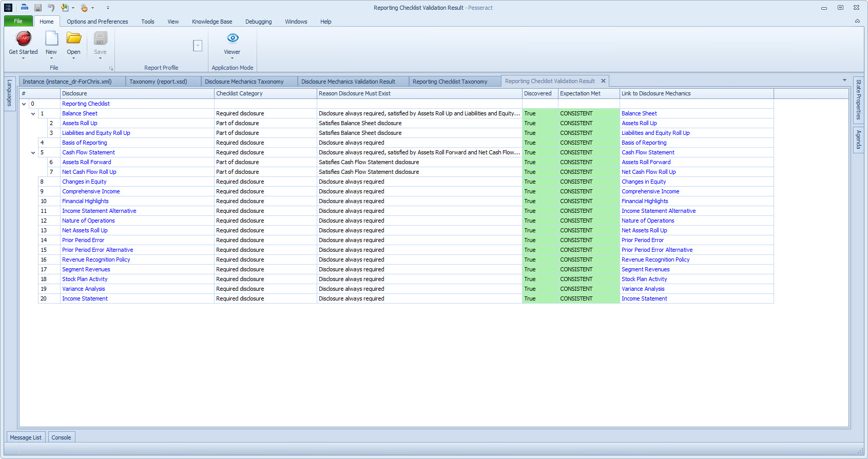Switch to the Debugging ribbon tab
The width and height of the screenshot is (868, 459).
click(x=259, y=22)
